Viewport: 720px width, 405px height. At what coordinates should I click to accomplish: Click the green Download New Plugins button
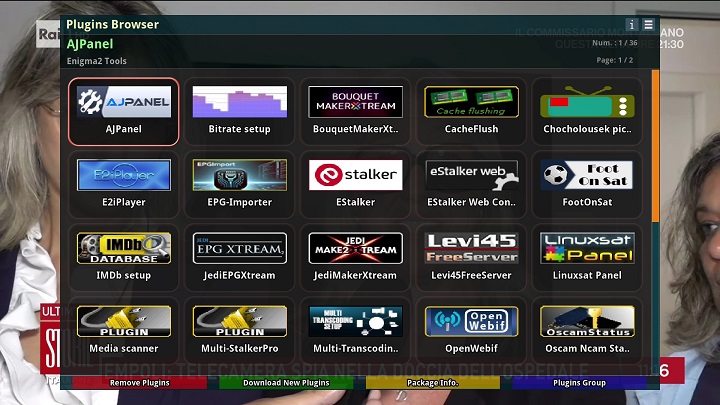pyautogui.click(x=286, y=382)
